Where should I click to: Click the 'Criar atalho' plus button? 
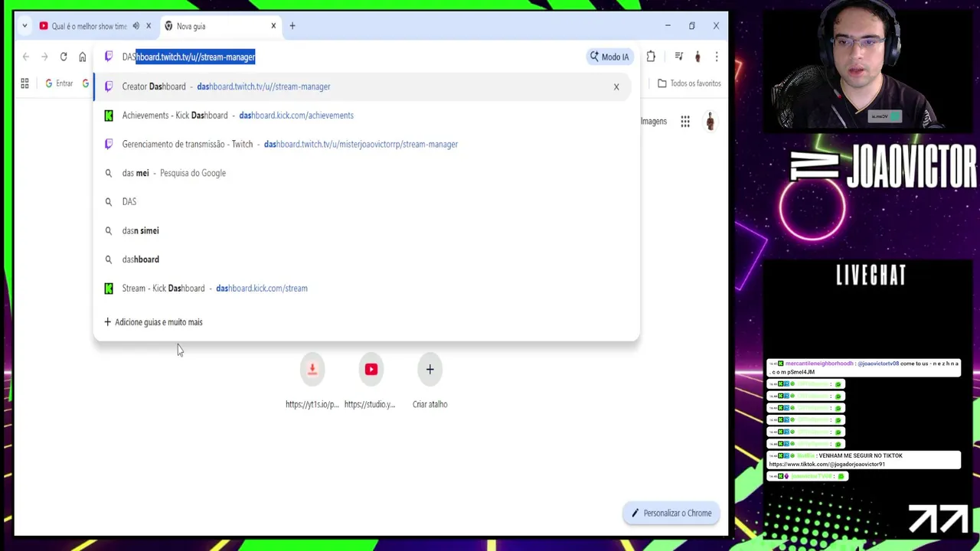coord(430,370)
